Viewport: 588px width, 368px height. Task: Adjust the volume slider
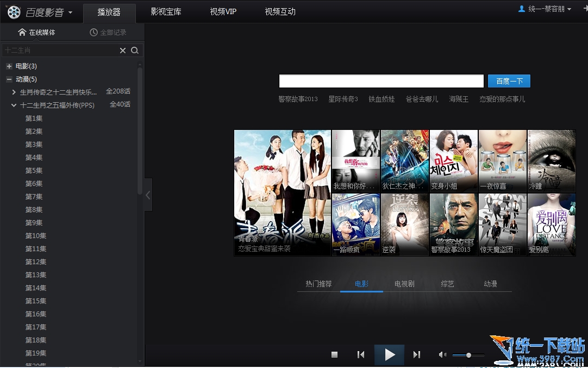468,355
